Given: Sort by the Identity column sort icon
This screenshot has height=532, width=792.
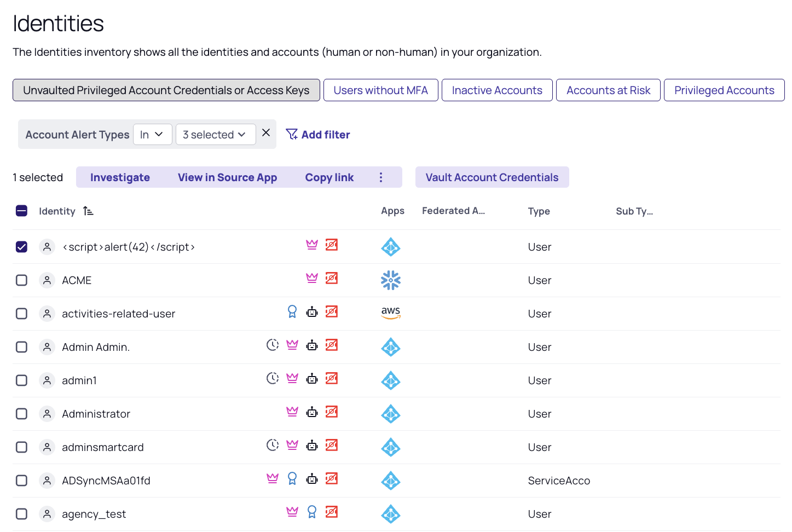Looking at the screenshot, I should (88, 211).
